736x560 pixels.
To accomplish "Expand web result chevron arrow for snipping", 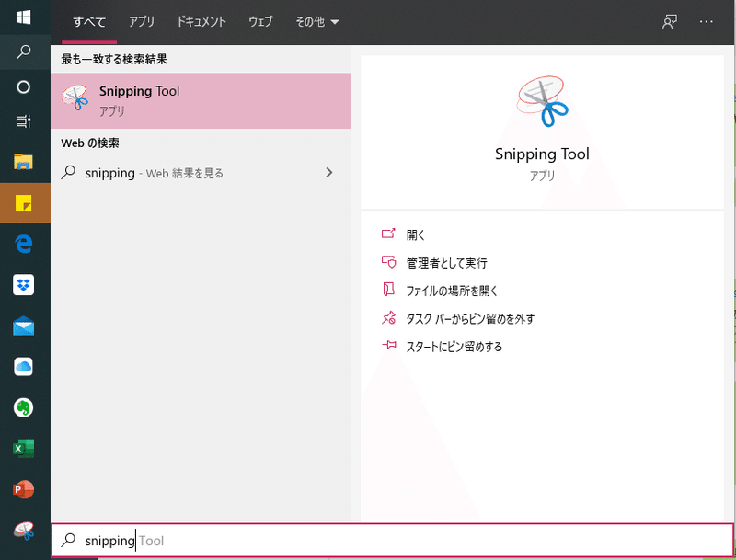I will pos(329,173).
